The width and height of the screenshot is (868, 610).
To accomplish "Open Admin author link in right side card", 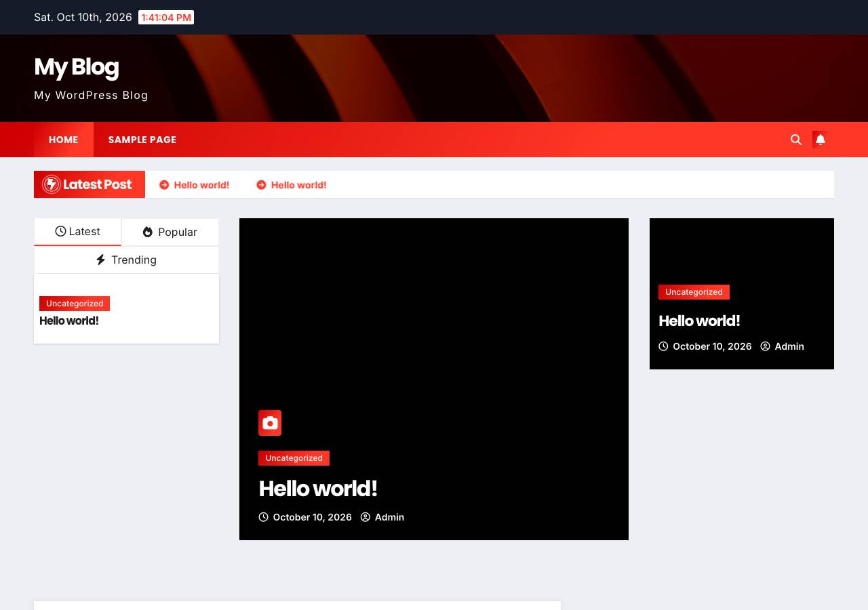I will 789,346.
